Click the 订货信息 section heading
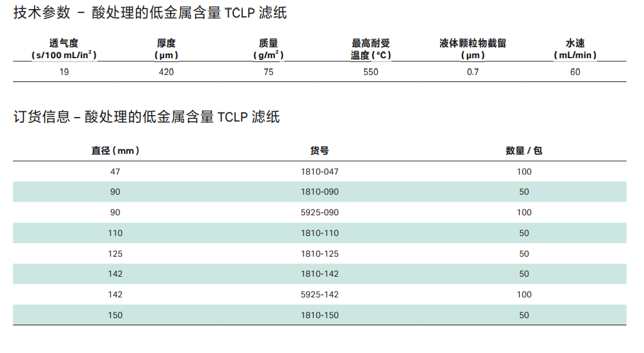Screen dimensions: 644x353 (x=147, y=117)
